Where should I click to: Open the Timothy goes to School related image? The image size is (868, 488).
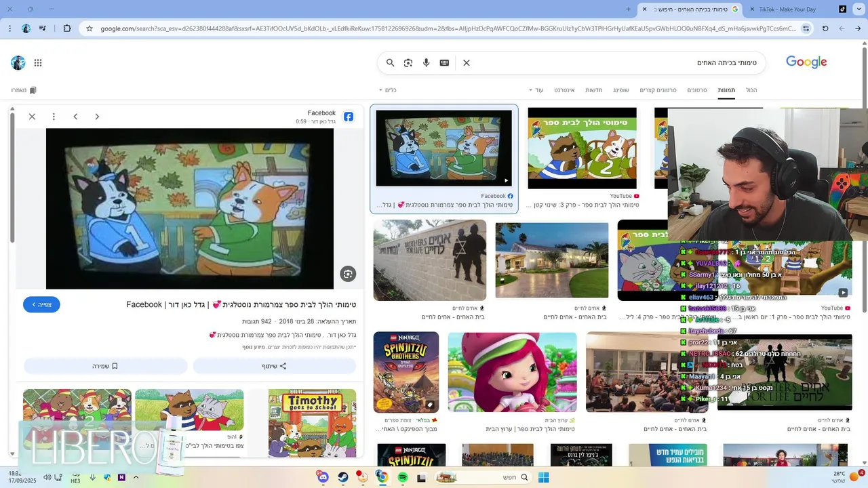(312, 423)
